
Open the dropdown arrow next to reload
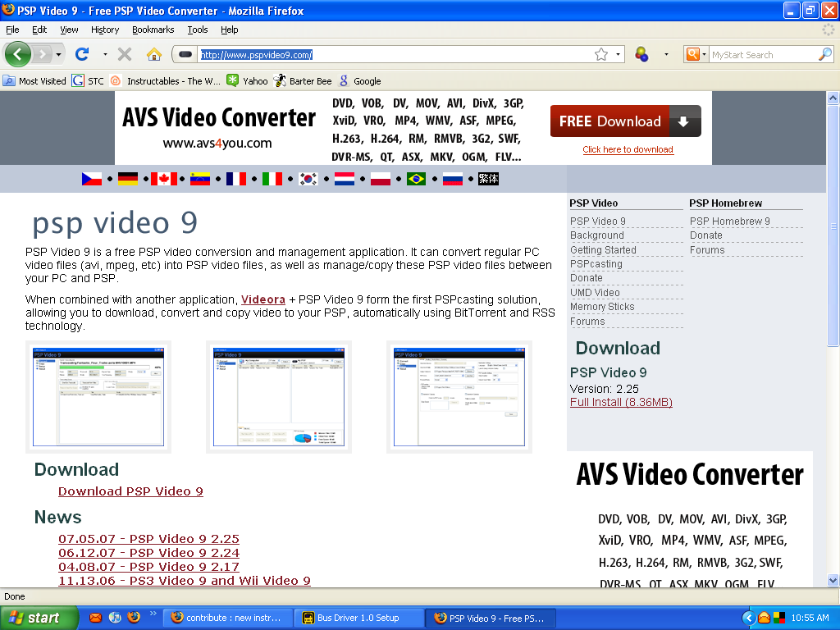pyautogui.click(x=105, y=54)
